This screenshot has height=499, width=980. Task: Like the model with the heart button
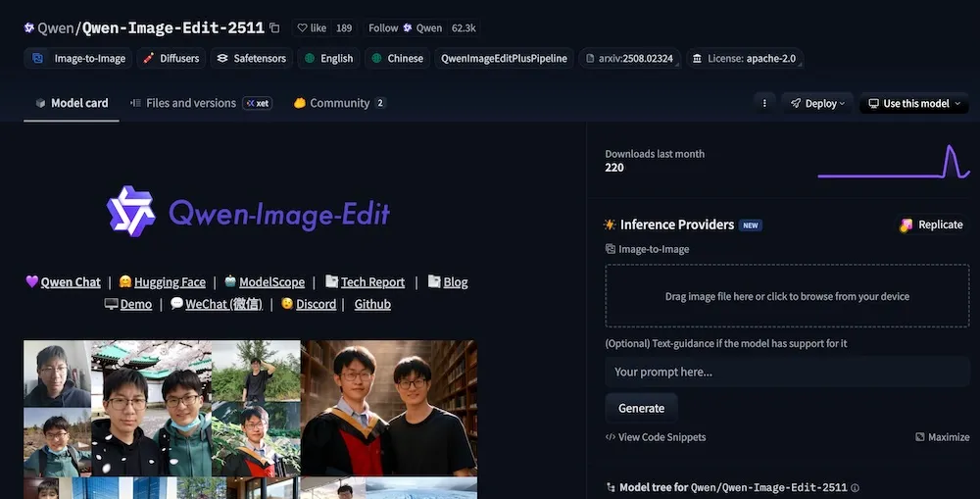pyautogui.click(x=313, y=28)
